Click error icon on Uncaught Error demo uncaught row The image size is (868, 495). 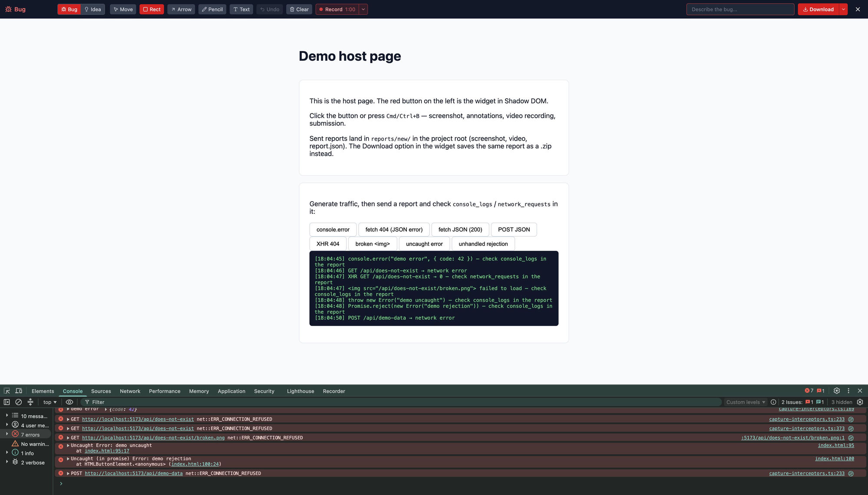tap(61, 446)
